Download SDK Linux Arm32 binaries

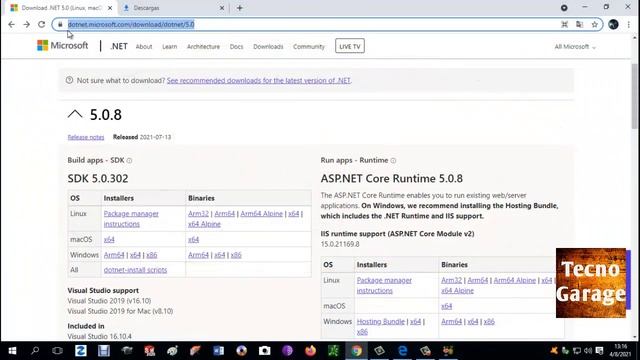point(198,213)
